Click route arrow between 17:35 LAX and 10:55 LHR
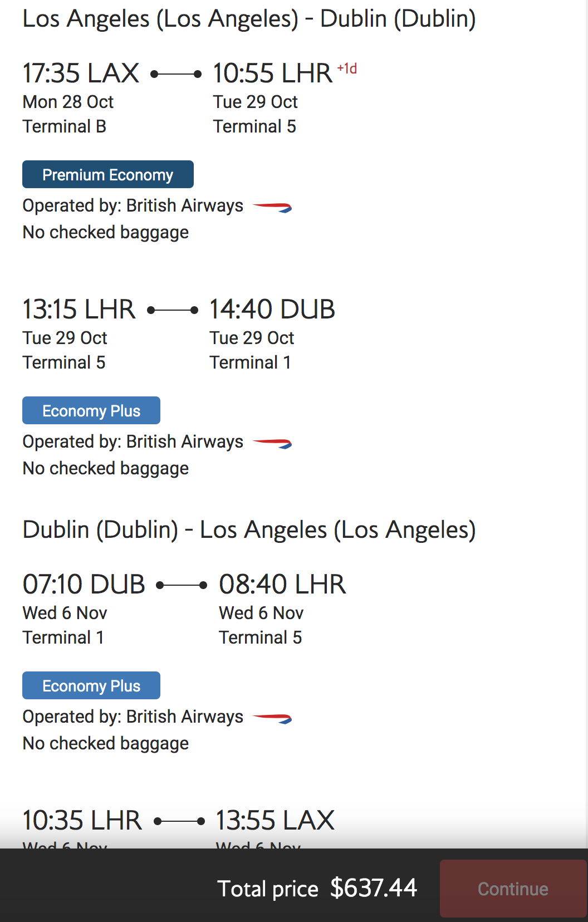Screen dimensions: 588x922 tap(176, 73)
